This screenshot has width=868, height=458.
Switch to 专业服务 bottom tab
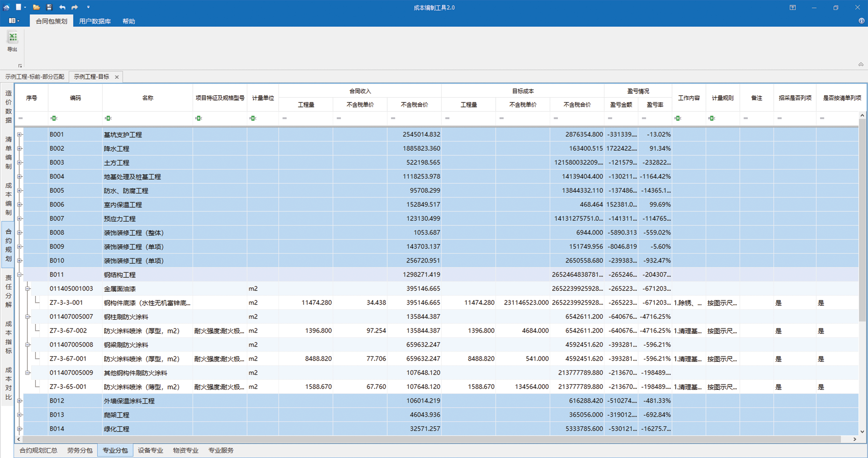pos(221,450)
